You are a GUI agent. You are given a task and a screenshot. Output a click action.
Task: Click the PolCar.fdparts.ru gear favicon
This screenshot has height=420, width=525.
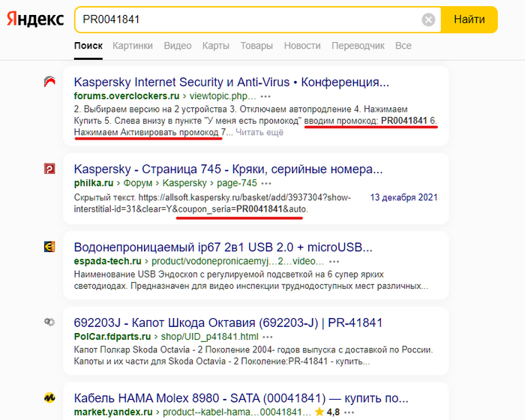[49, 323]
